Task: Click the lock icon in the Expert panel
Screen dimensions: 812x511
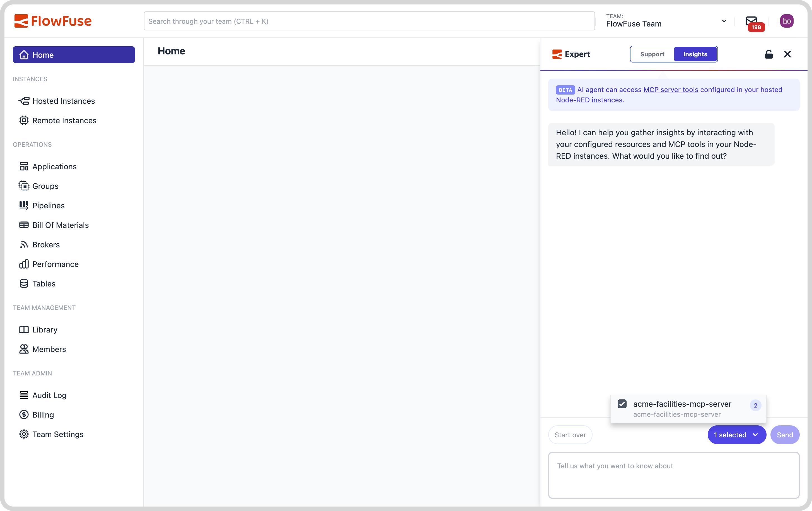Action: (x=769, y=54)
